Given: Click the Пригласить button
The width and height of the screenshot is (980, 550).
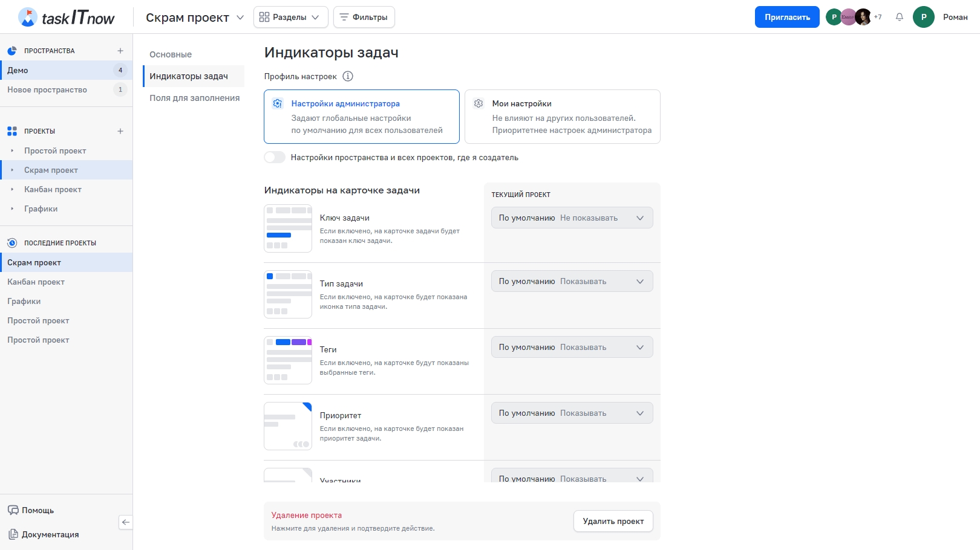Looking at the screenshot, I should 786,17.
